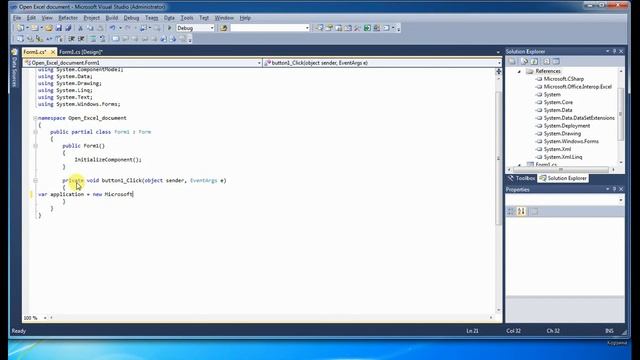Select the System.Windows.Forms reference

(x=571, y=141)
